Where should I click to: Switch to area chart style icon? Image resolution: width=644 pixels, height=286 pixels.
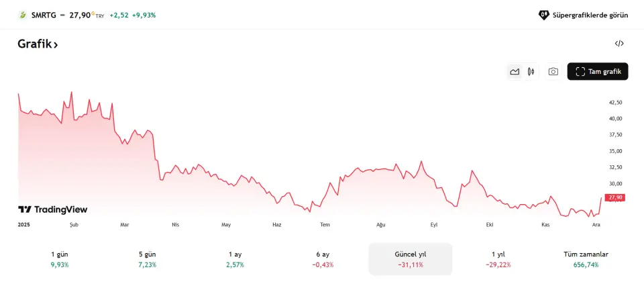coord(515,72)
